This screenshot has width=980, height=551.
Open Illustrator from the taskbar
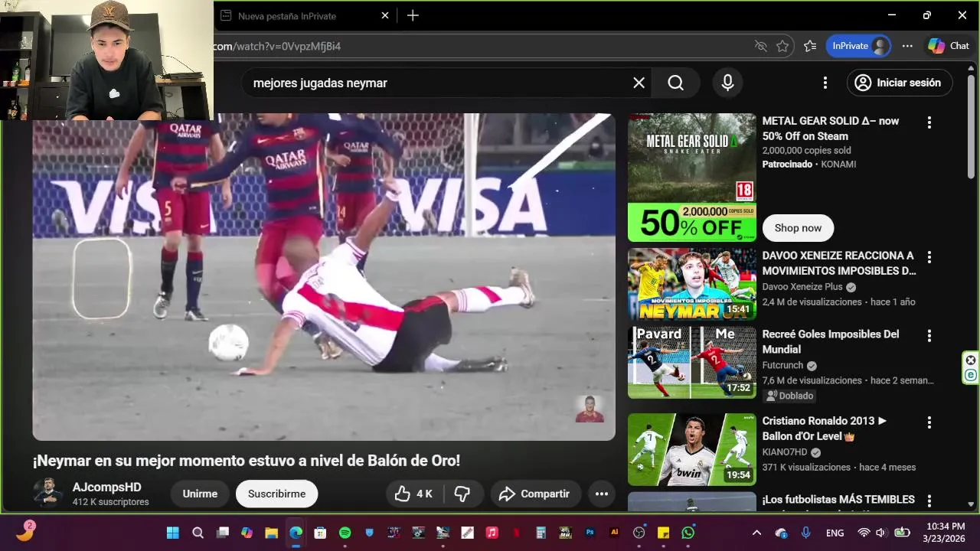tap(615, 533)
